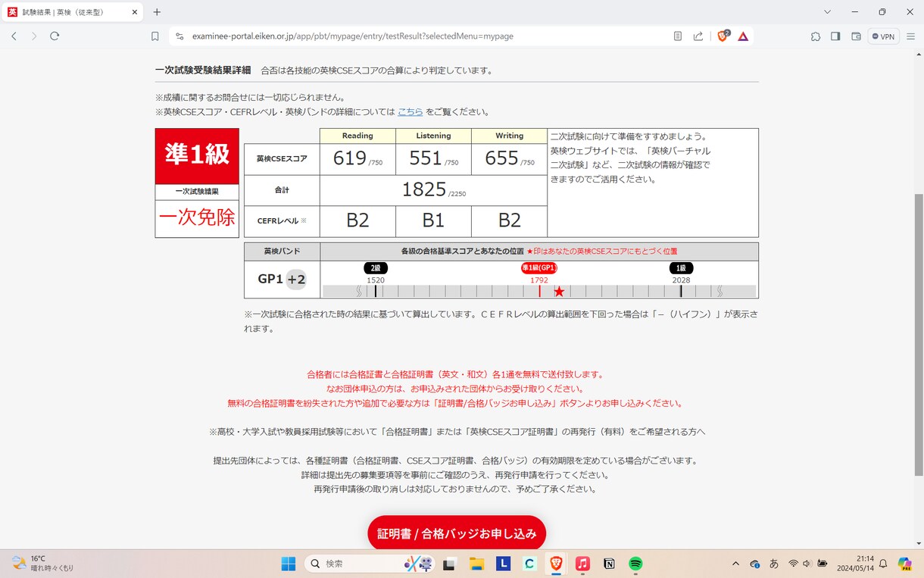924x578 pixels.
Task: Click the page vertical scrollbar
Action: [919, 335]
